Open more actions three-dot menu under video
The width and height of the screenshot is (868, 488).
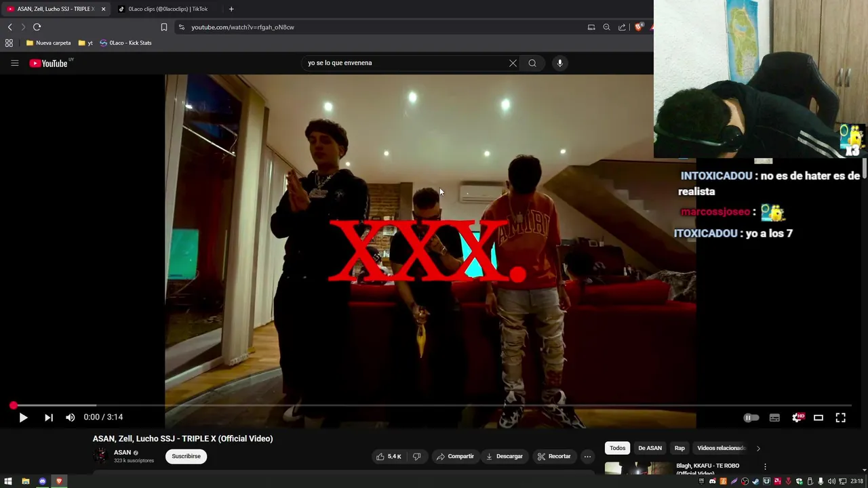point(587,457)
